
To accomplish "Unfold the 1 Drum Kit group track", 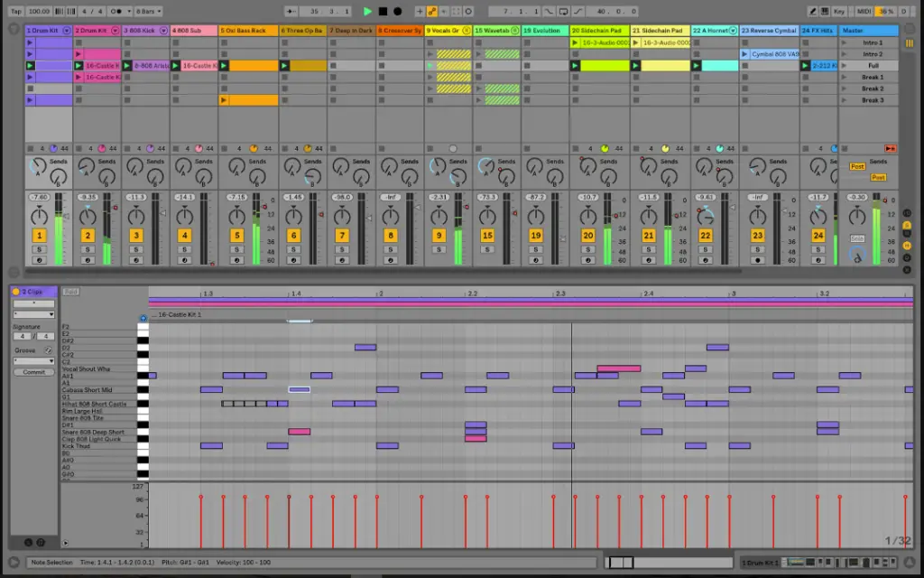I will coord(67,30).
